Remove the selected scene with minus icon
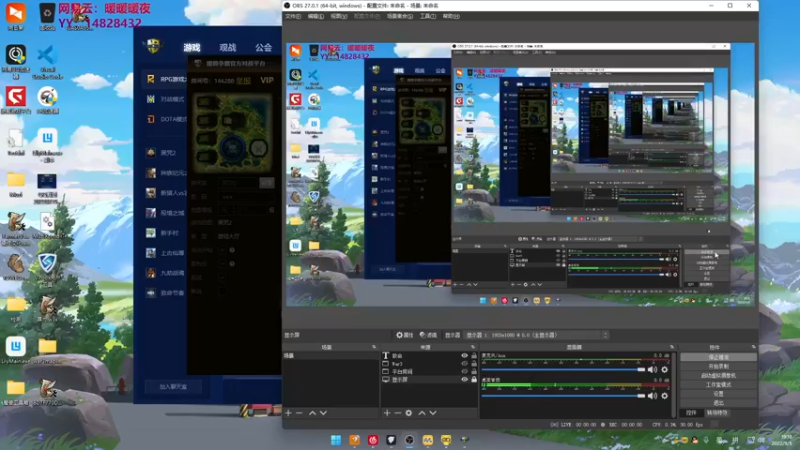800x450 pixels. point(299,413)
